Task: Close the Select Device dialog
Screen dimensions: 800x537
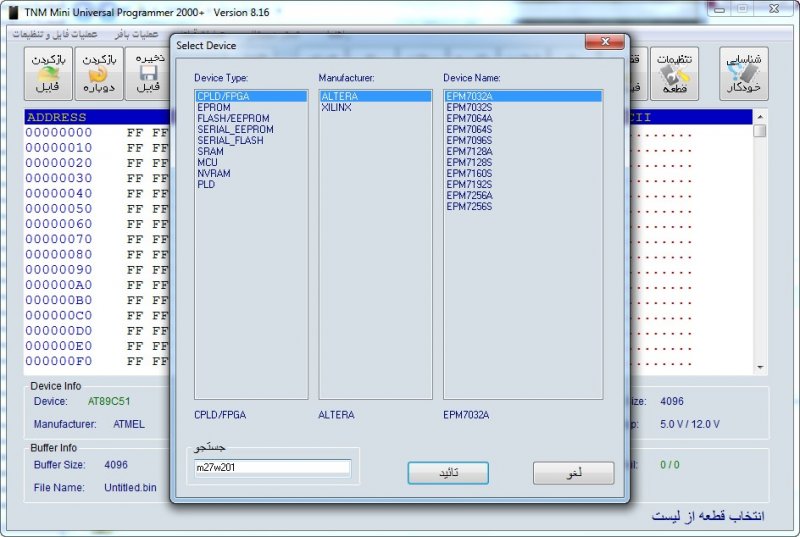Action: [605, 42]
